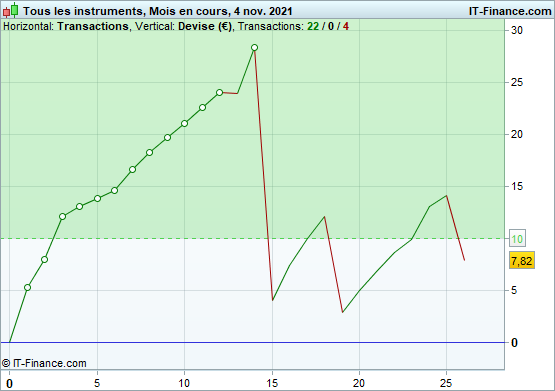This screenshot has width=555, height=391.
Task: Click the y-axis label '30'
Action: (516, 30)
